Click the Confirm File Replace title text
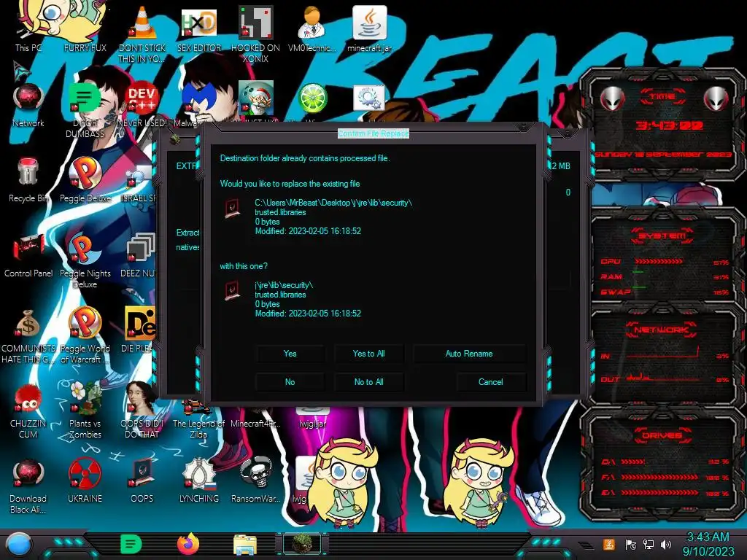 click(373, 133)
